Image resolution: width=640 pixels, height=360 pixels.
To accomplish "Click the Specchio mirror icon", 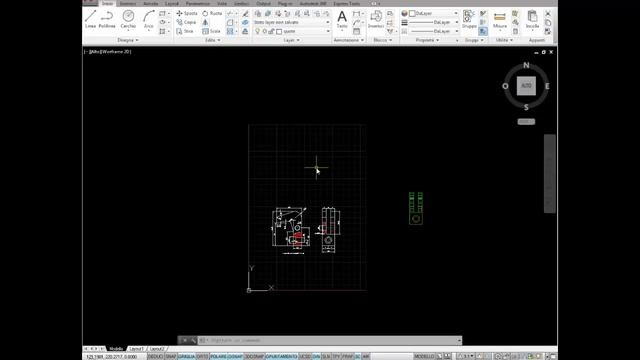I will (x=205, y=22).
